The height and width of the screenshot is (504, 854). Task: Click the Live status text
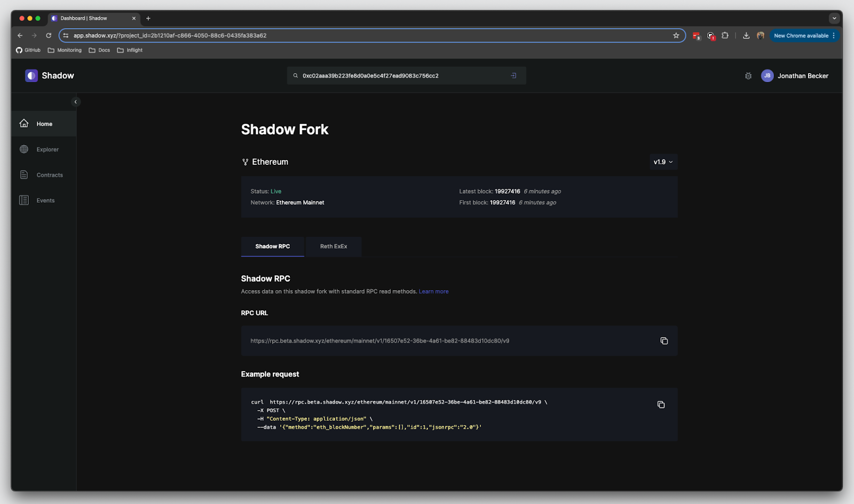coord(276,191)
